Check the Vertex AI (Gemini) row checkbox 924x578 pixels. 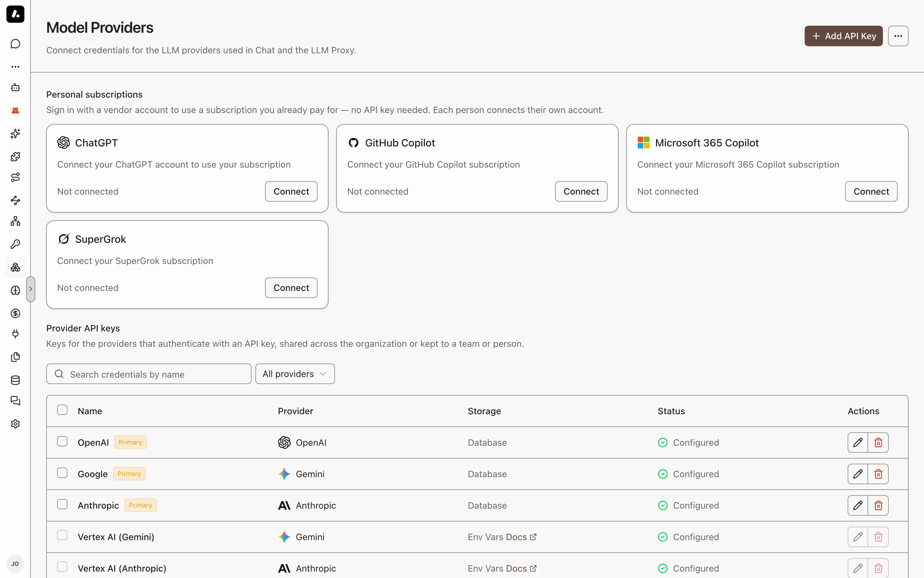click(62, 535)
